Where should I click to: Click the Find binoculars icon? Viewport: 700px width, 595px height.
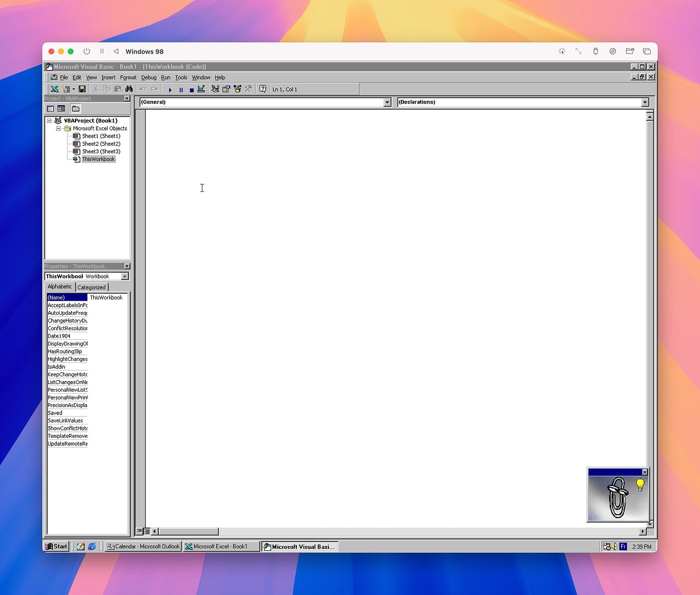point(129,89)
